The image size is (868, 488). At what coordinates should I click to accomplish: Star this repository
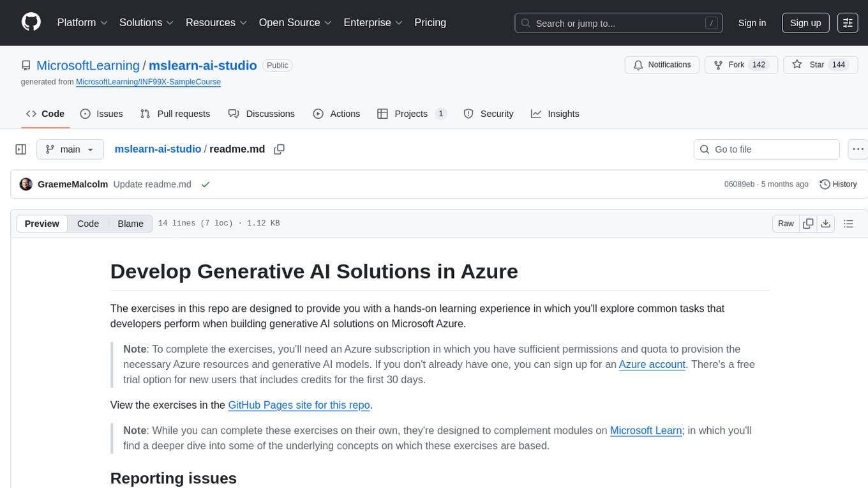(x=809, y=65)
